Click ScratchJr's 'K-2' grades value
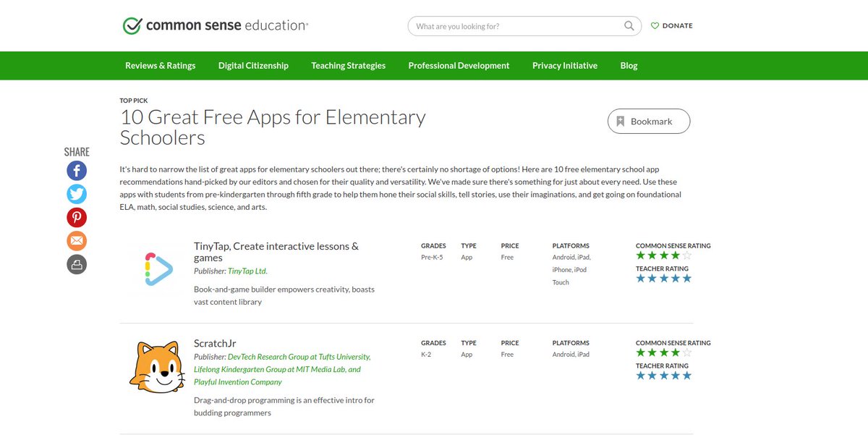This screenshot has width=868, height=435. [x=427, y=355]
